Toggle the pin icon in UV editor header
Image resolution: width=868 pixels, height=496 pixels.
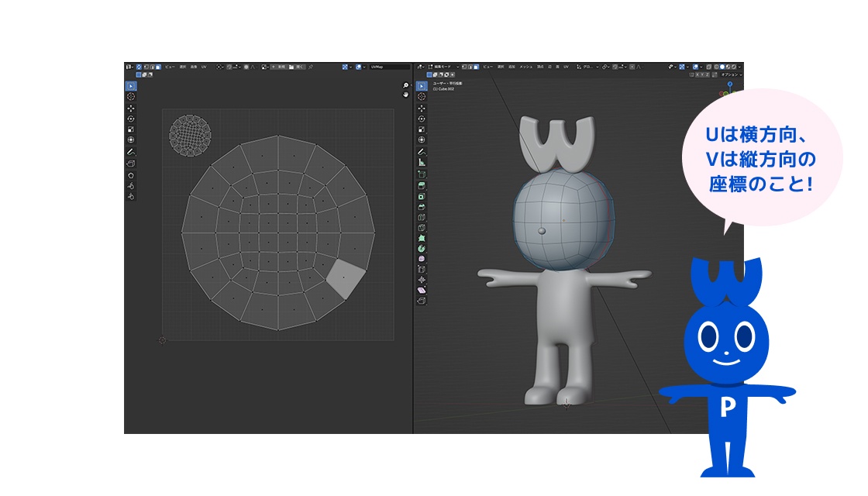point(311,67)
